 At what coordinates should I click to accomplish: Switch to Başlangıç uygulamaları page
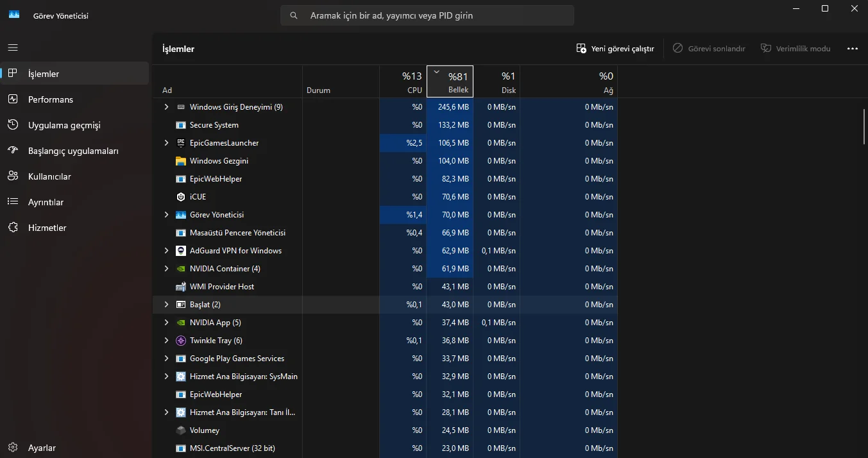coord(73,151)
